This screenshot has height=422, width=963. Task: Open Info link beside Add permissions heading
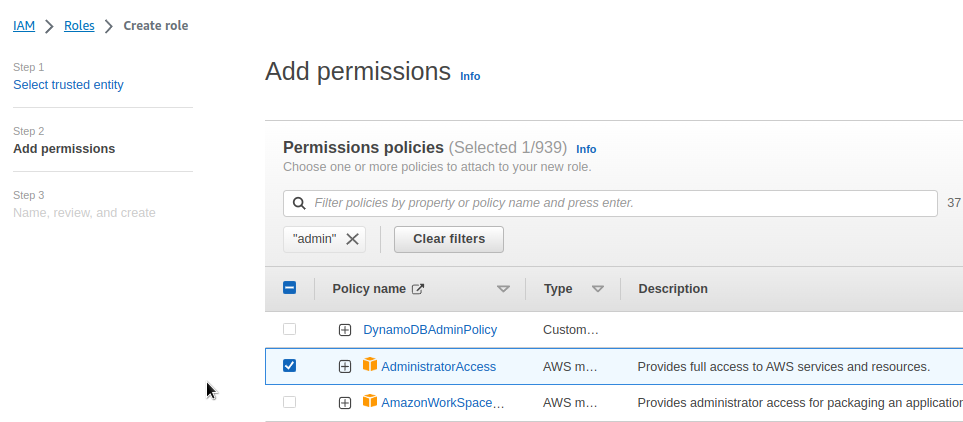(x=470, y=76)
